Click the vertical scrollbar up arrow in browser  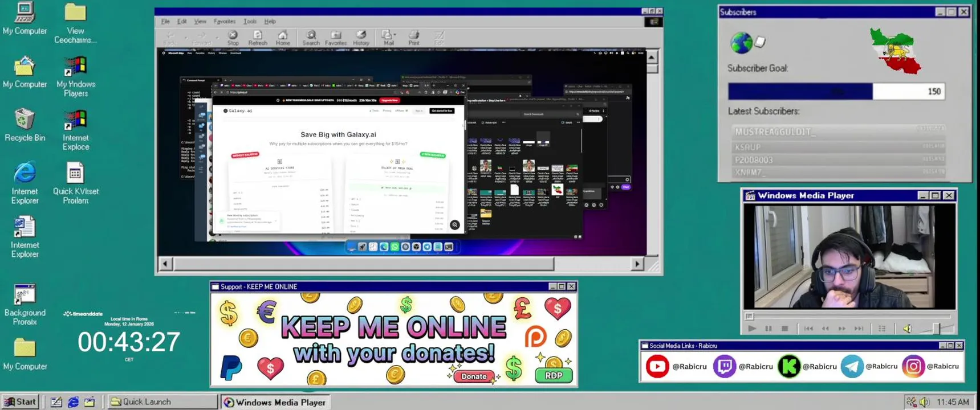pyautogui.click(x=652, y=57)
